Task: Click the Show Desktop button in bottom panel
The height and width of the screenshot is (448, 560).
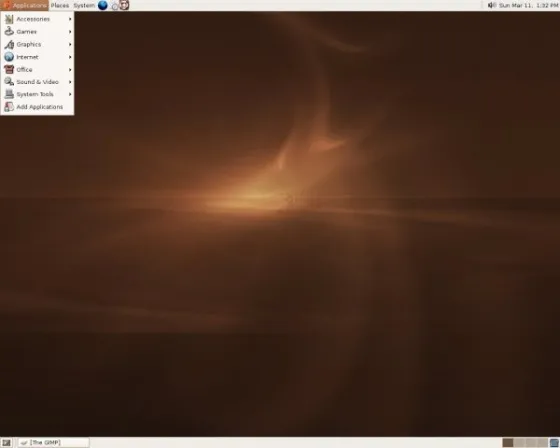Action: [x=6, y=443]
